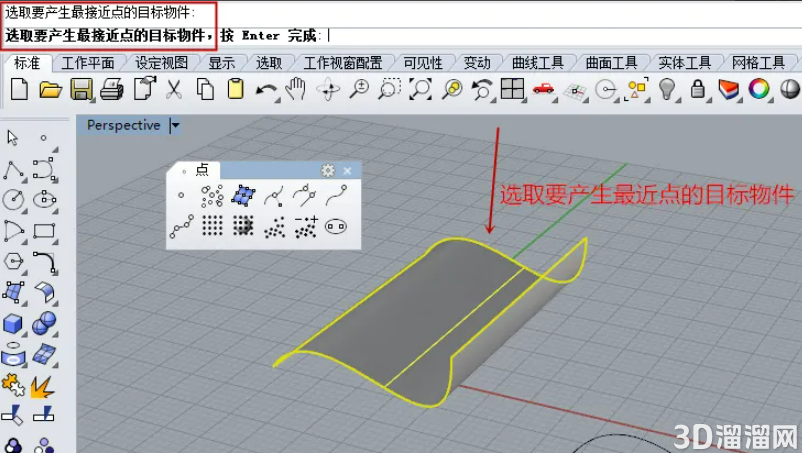This screenshot has width=802, height=453.
Task: Click the Copy icon
Action: point(205,89)
